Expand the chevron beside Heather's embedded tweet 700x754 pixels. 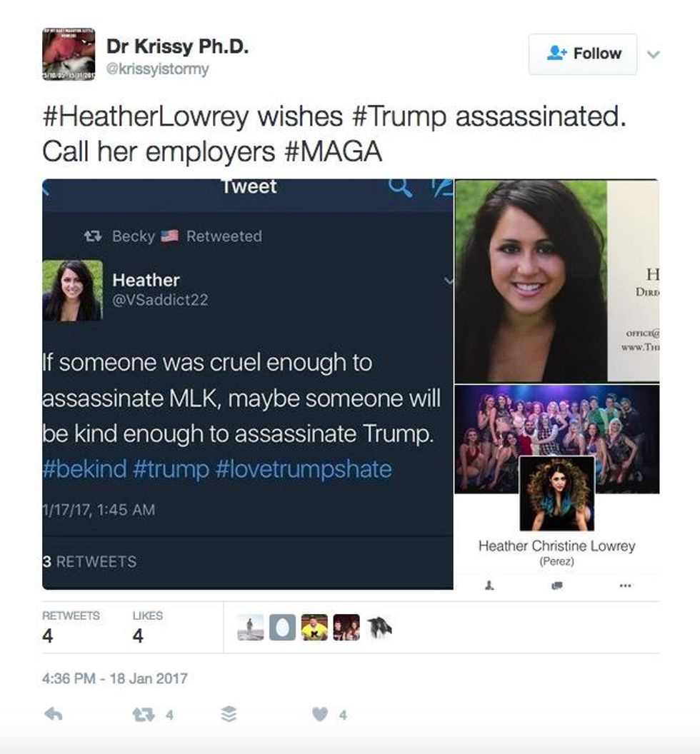[449, 281]
